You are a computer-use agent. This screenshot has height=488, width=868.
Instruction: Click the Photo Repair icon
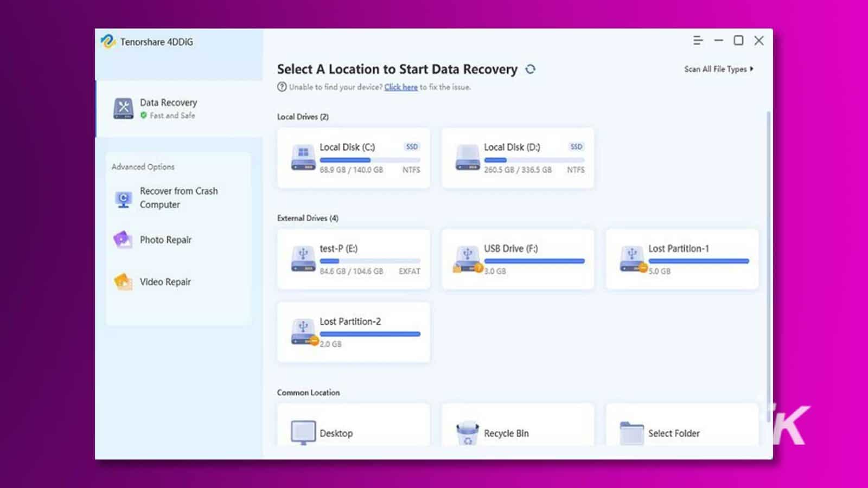(x=123, y=240)
